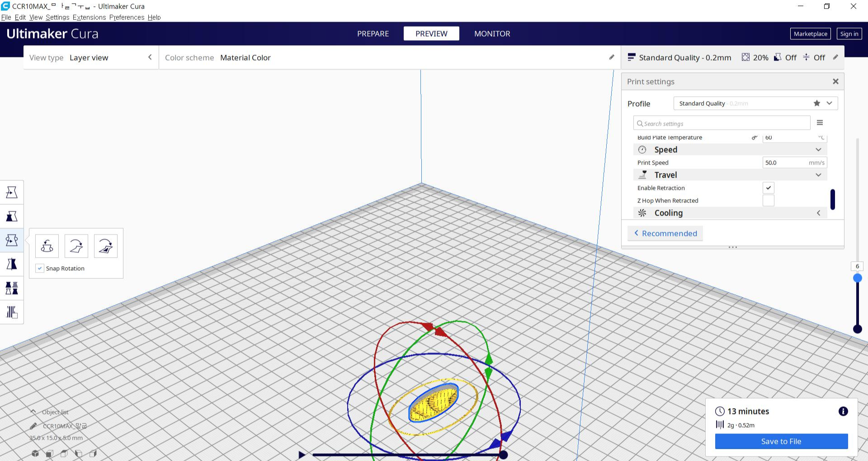The height and width of the screenshot is (461, 868).
Task: Select the Rotate tool in left toolbar
Action: [x=12, y=240]
